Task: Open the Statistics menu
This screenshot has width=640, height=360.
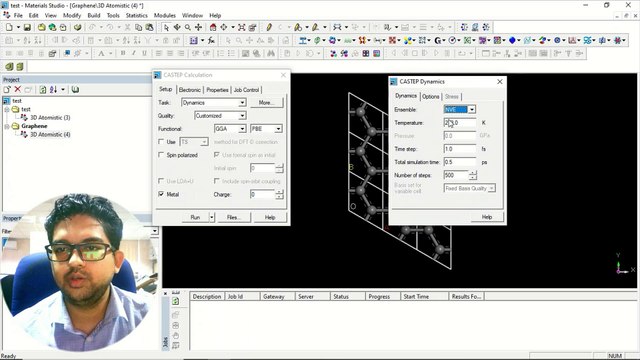Action: (136, 15)
